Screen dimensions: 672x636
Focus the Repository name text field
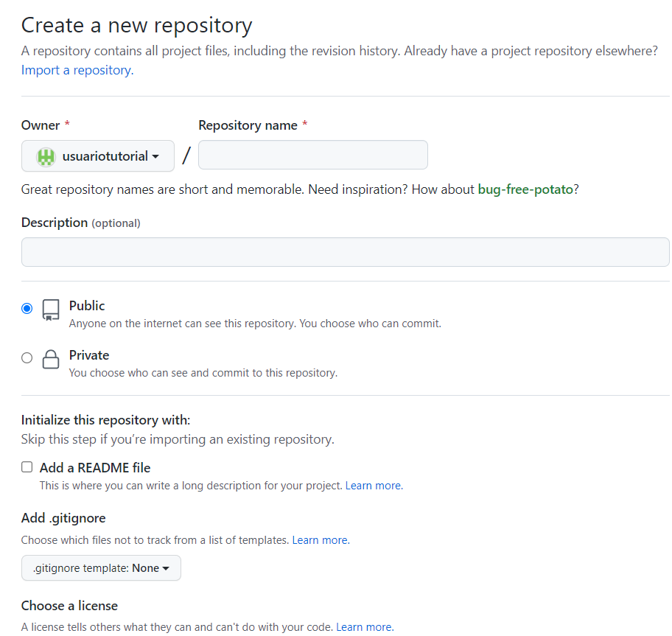tap(313, 155)
